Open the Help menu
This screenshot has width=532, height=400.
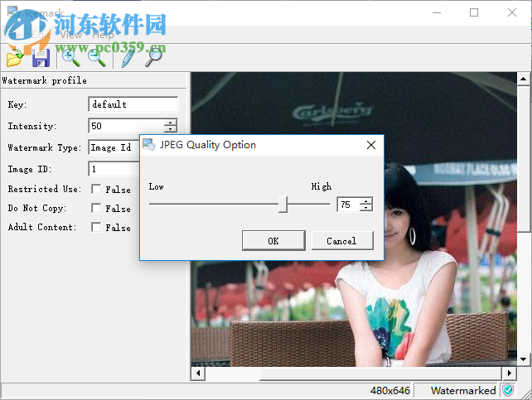pyautogui.click(x=103, y=35)
